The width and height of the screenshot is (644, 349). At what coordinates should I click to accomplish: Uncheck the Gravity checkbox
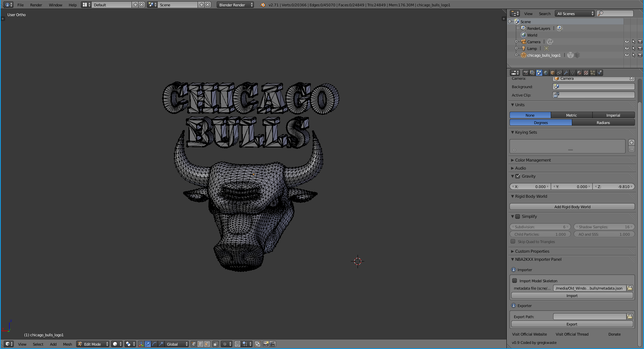click(518, 176)
